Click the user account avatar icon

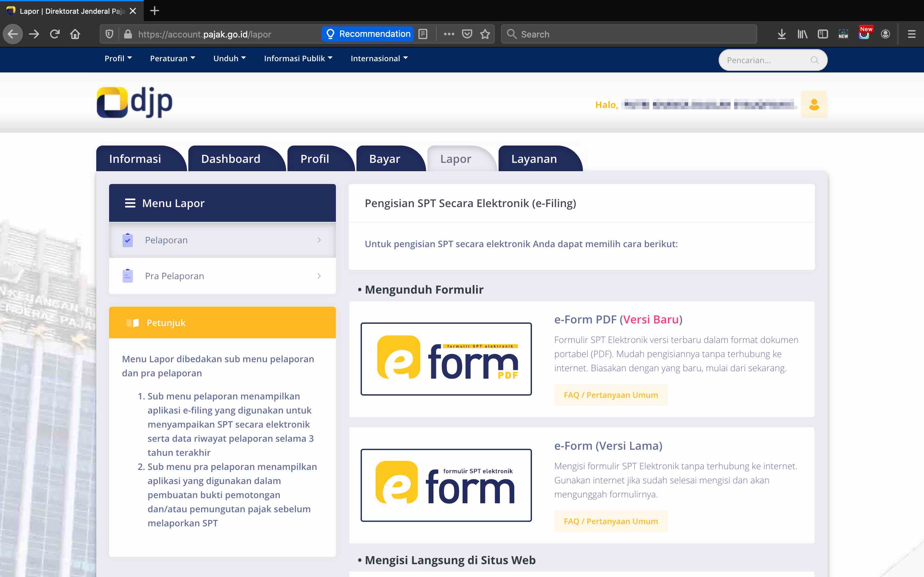click(814, 104)
